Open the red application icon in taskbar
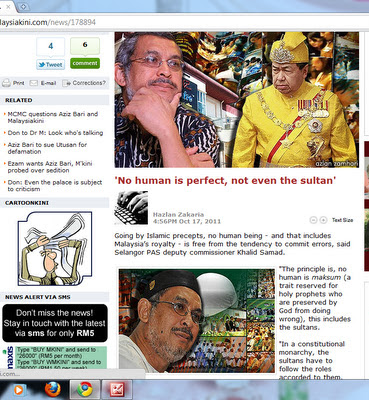369x400 pixels. click(x=117, y=389)
